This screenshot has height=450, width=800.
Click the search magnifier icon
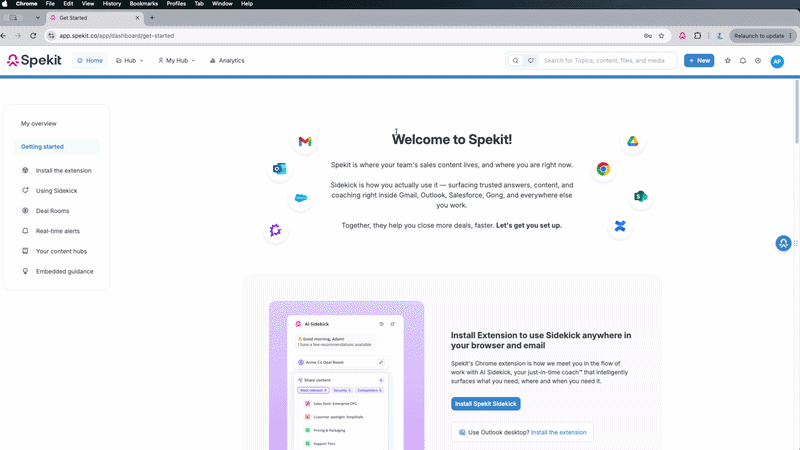(515, 61)
